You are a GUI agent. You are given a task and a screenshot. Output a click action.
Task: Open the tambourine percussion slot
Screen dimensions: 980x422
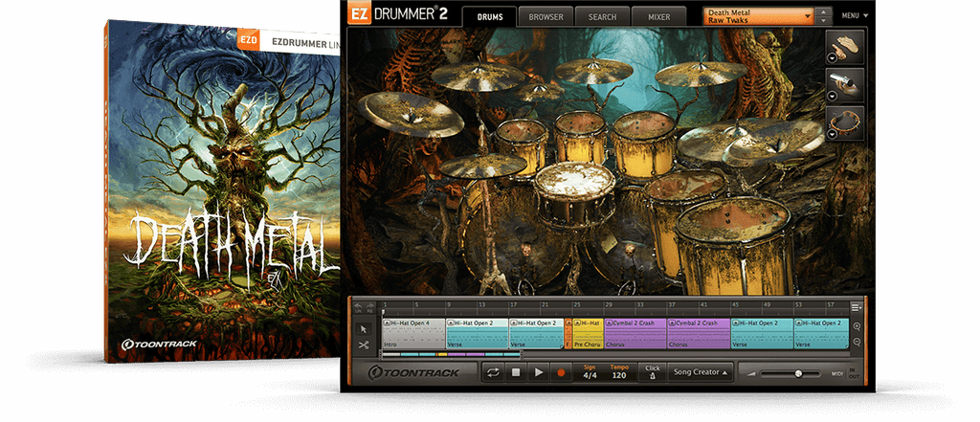click(x=846, y=123)
